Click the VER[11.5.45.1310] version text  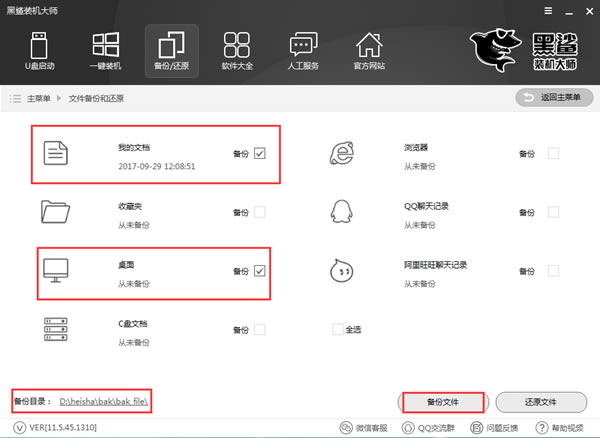pyautogui.click(x=63, y=427)
